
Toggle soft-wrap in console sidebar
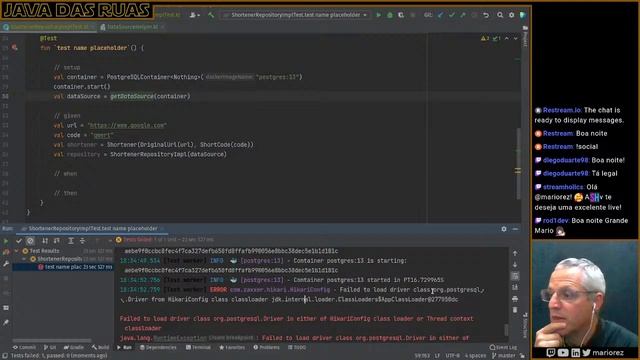point(515,276)
